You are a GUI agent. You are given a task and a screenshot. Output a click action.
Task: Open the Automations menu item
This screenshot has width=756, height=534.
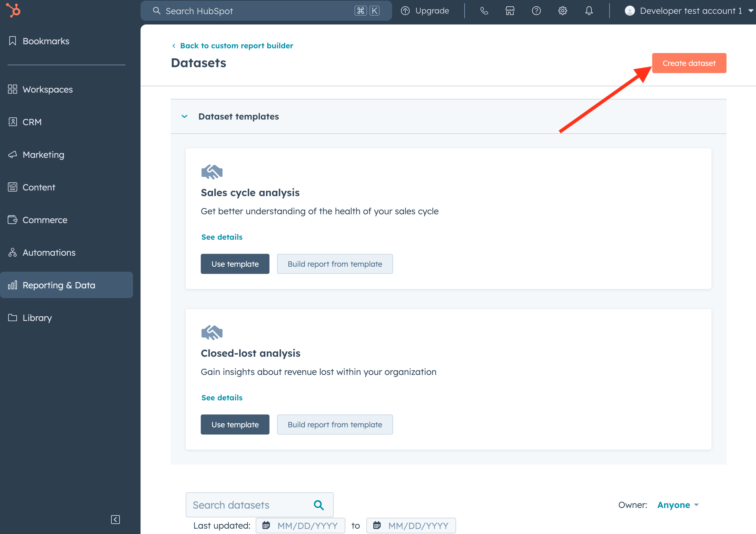tap(67, 252)
